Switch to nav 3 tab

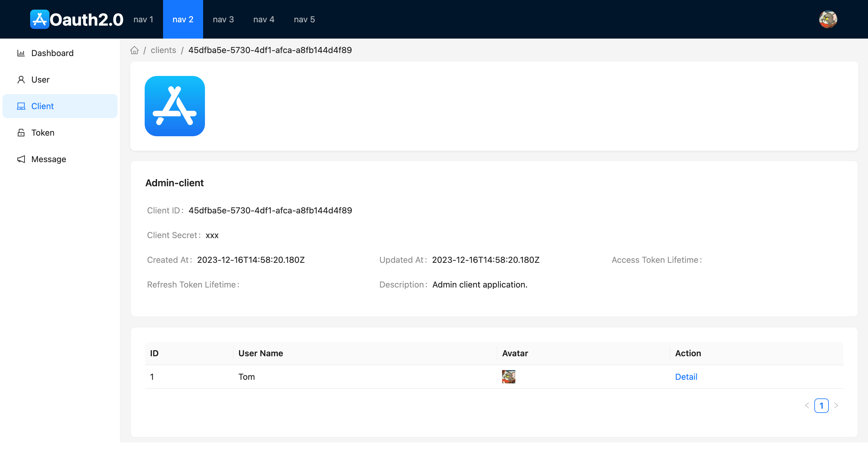tap(223, 19)
